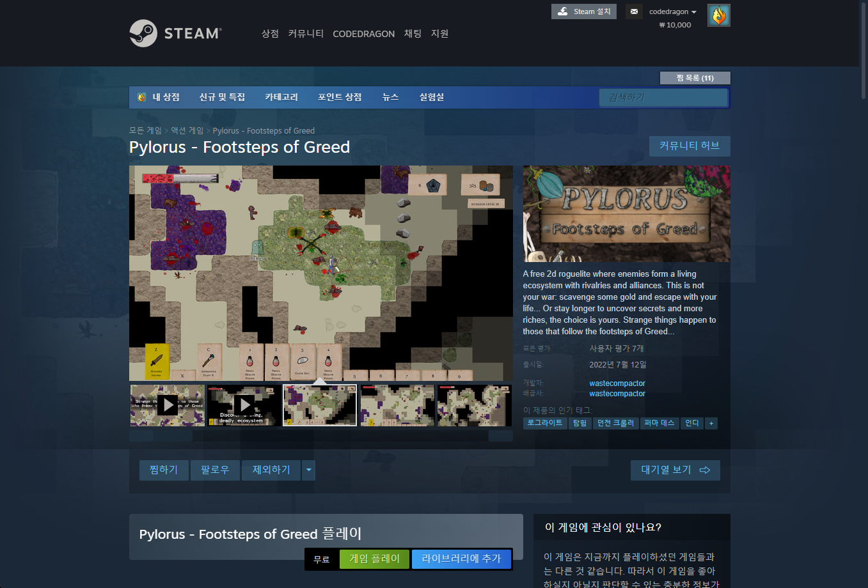Click the page vertical scrollbar
868x588 pixels.
click(x=864, y=51)
